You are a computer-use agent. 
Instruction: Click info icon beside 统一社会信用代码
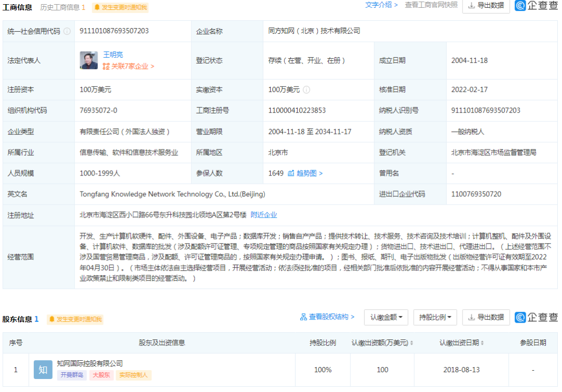coord(67,31)
